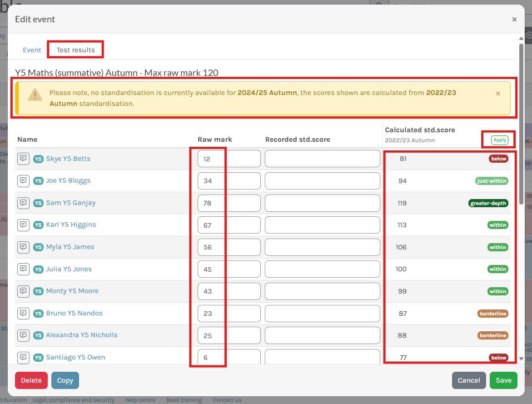The height and width of the screenshot is (404, 532).
Task: Dismiss the yellow standardisation warning banner
Action: [x=498, y=93]
